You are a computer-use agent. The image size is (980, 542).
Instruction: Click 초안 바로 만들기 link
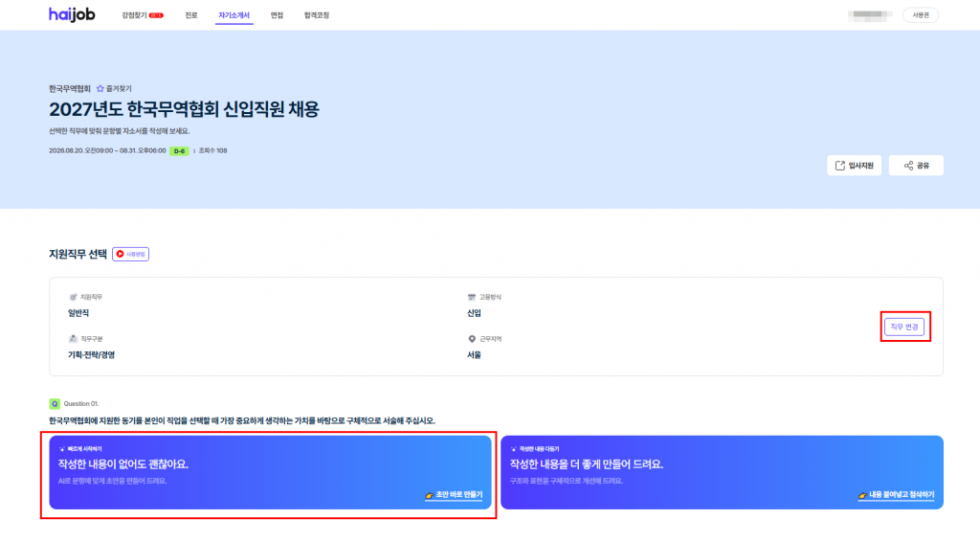(x=454, y=494)
